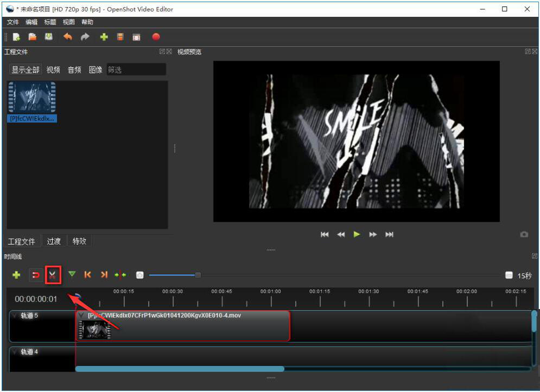Click the timeline zoom slider handle
Viewport: 540px width, 392px height.
click(x=198, y=275)
